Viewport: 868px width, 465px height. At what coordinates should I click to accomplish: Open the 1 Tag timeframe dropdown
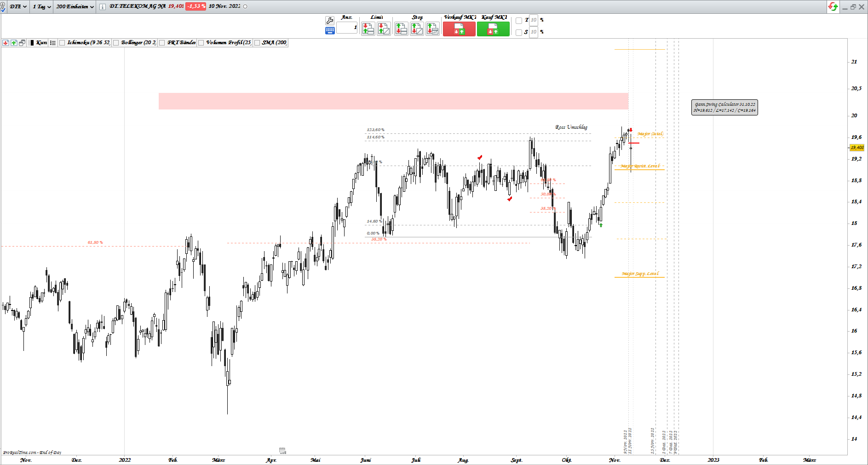point(42,6)
